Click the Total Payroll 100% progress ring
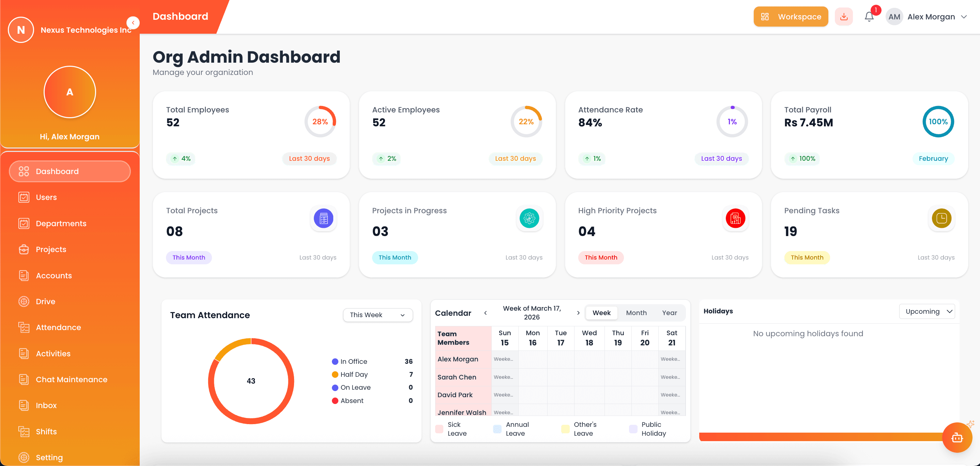 [938, 121]
